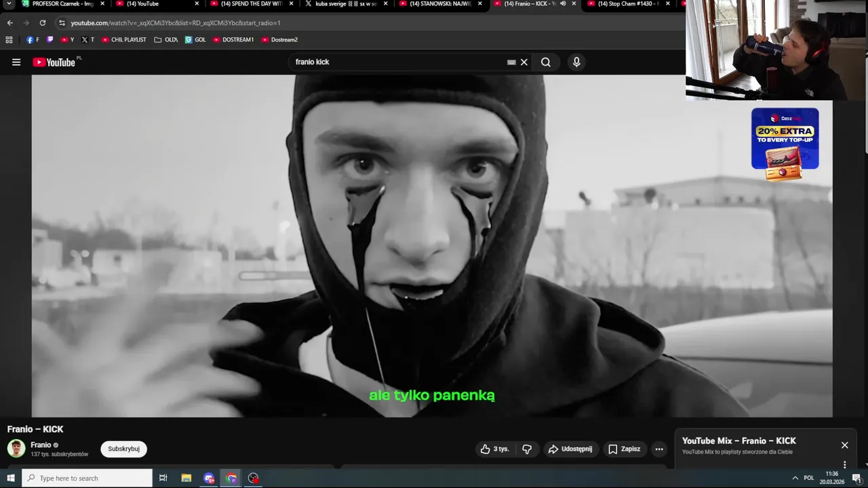Open the tab search dropdown arrow
This screenshot has width=868, height=488.
[x=9, y=4]
